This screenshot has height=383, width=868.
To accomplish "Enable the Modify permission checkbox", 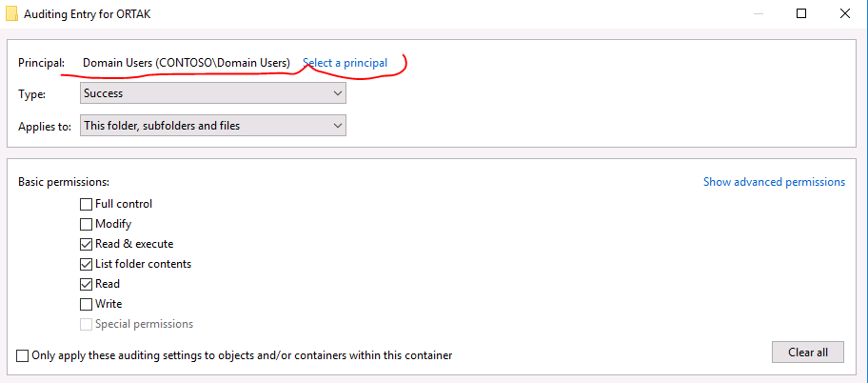I will click(x=86, y=225).
